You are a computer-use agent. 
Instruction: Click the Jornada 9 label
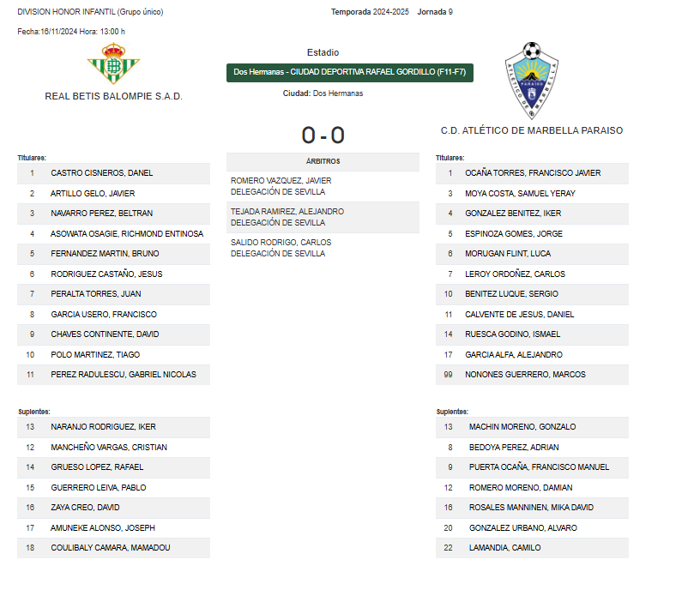pyautogui.click(x=441, y=12)
